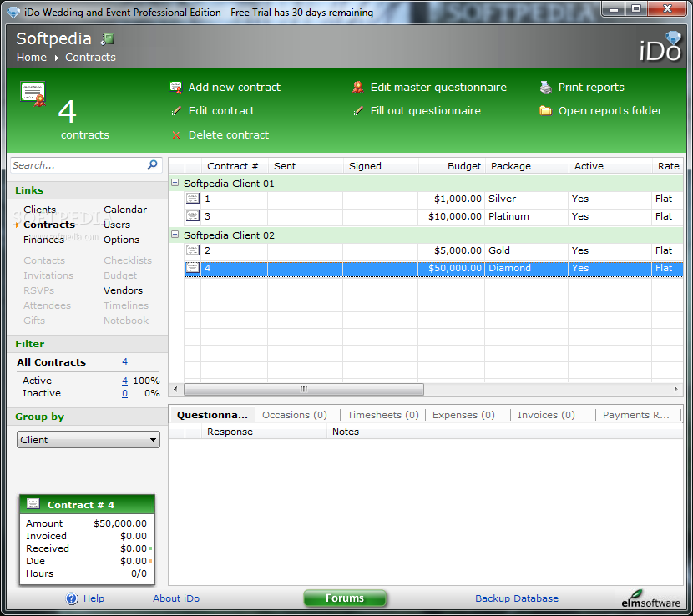Click the Delete contract link
693x616 pixels.
coord(229,134)
